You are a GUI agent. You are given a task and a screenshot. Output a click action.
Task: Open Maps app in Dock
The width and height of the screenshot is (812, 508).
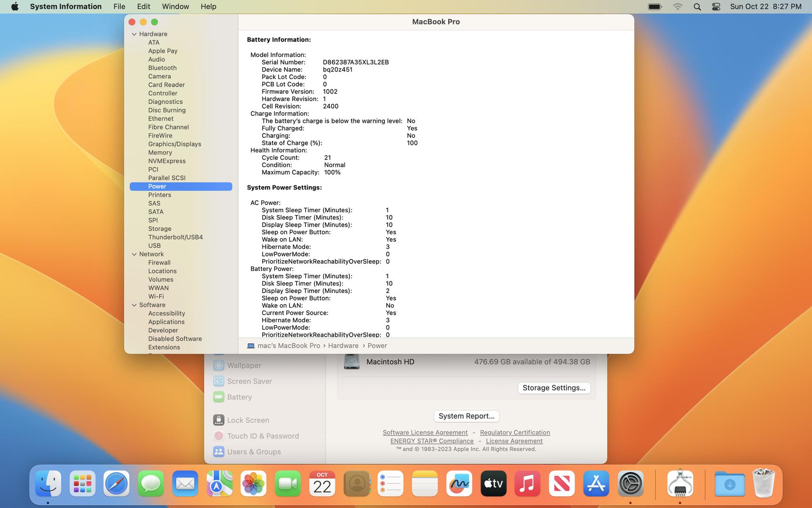[219, 484]
